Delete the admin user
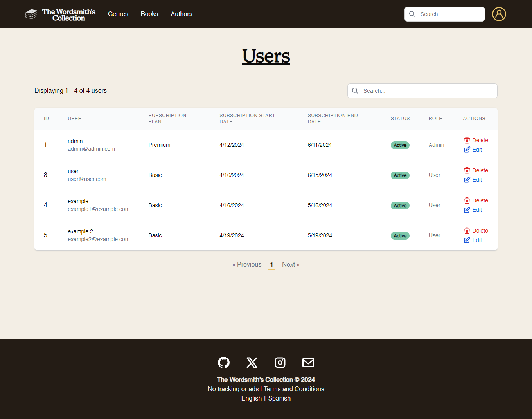Image resolution: width=532 pixels, height=419 pixels. [476, 140]
